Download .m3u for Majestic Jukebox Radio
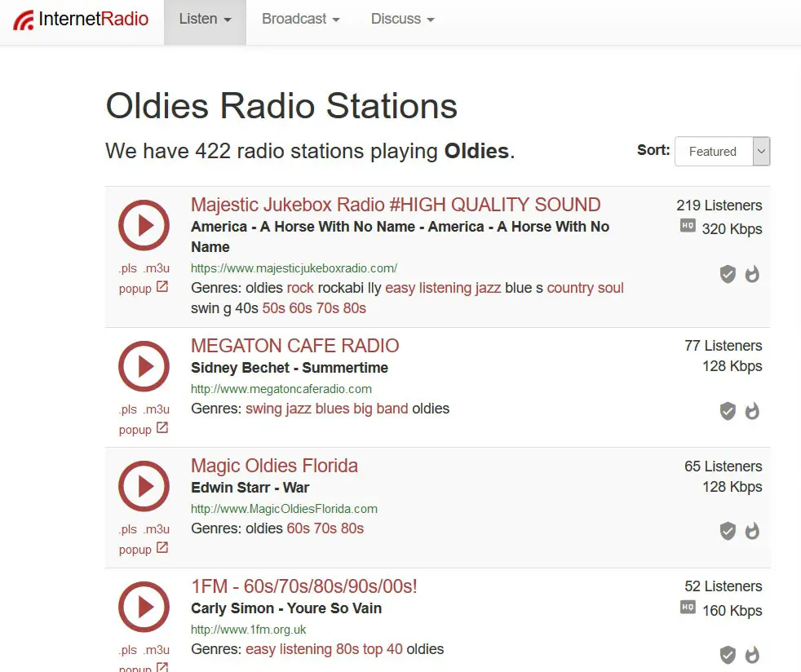Viewport: 801px width, 672px height. click(x=157, y=268)
